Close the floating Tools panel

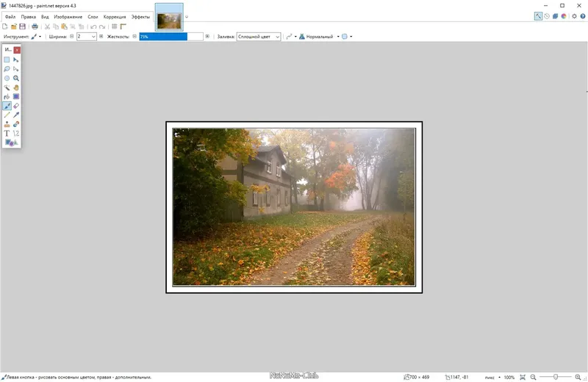pos(17,49)
